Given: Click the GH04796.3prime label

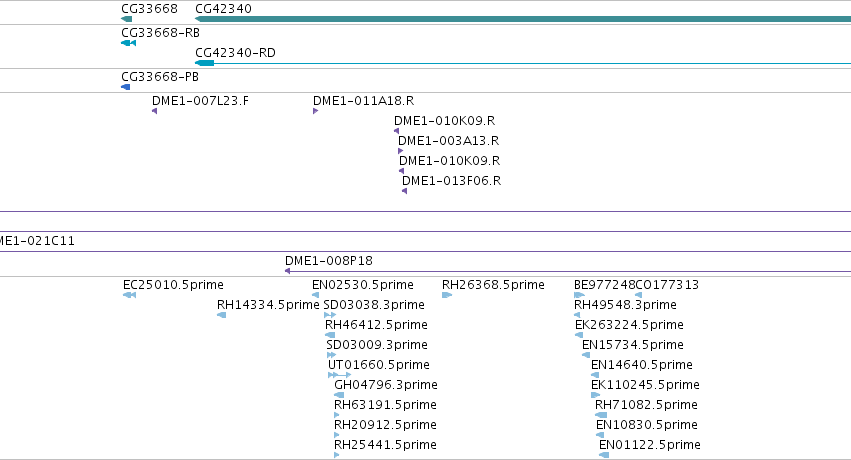Looking at the screenshot, I should coord(386,385).
